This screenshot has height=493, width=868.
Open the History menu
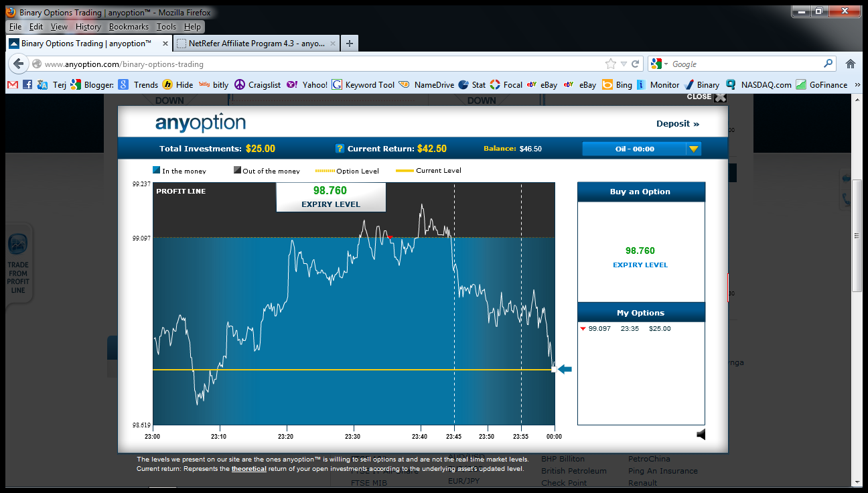pyautogui.click(x=88, y=27)
